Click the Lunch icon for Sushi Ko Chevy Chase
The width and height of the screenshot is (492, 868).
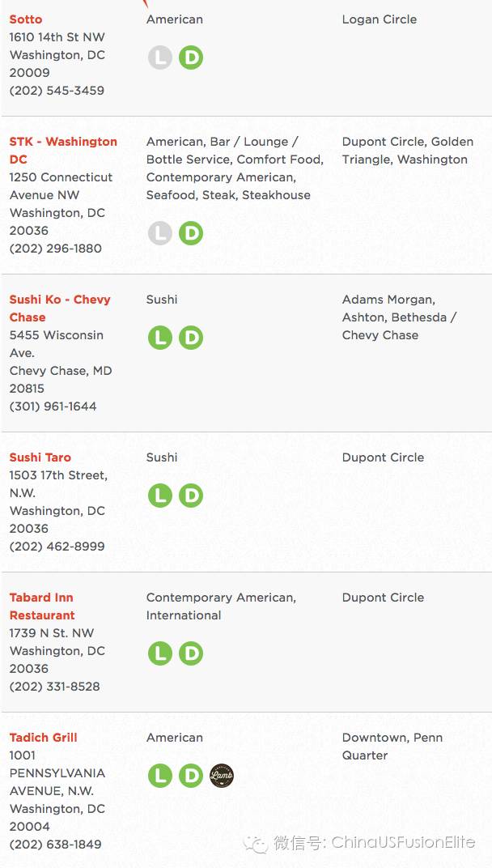pos(160,338)
